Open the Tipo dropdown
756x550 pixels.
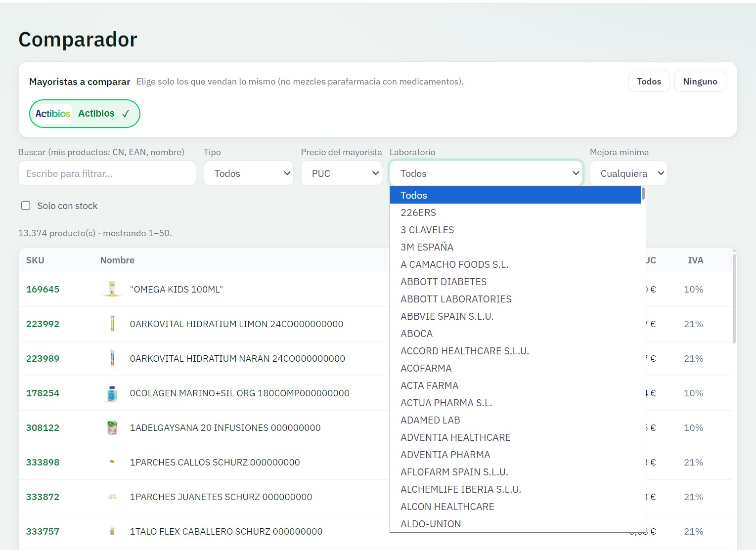tap(249, 173)
